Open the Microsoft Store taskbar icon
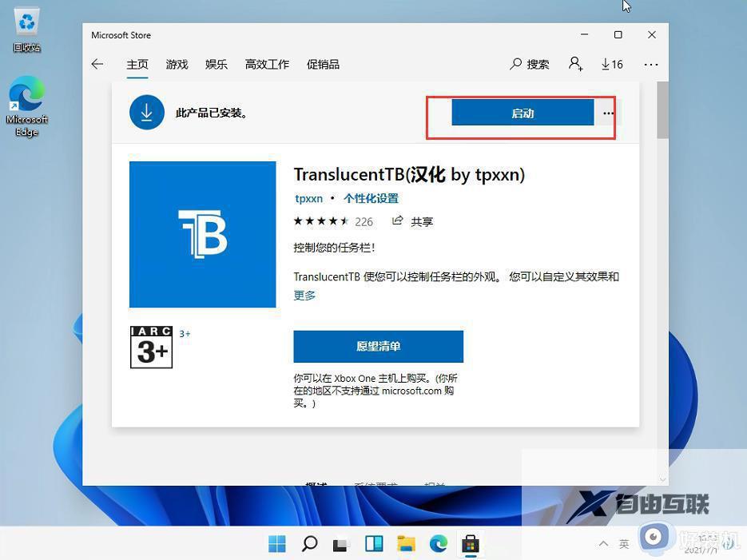Image resolution: width=747 pixels, height=560 pixels. pyautogui.click(x=470, y=543)
